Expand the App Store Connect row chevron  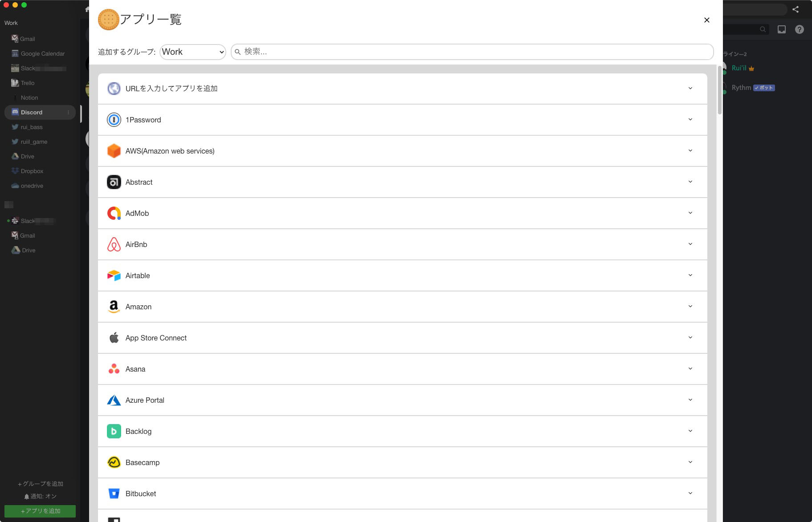point(690,337)
